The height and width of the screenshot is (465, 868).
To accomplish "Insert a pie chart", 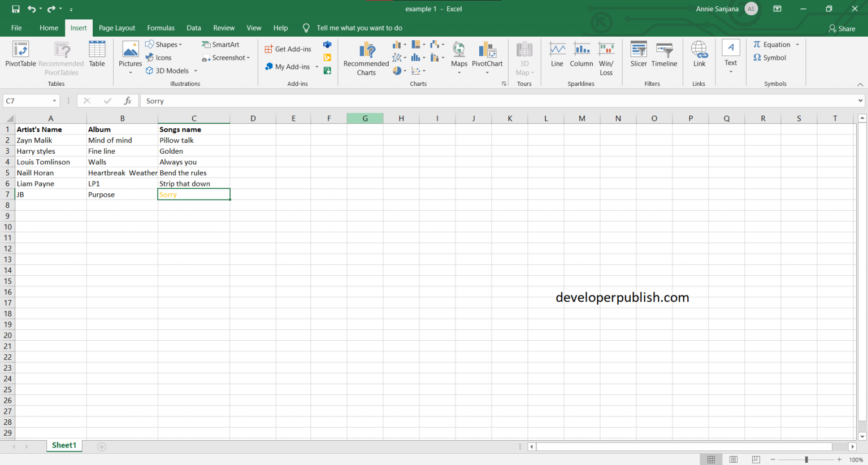I will tap(398, 70).
